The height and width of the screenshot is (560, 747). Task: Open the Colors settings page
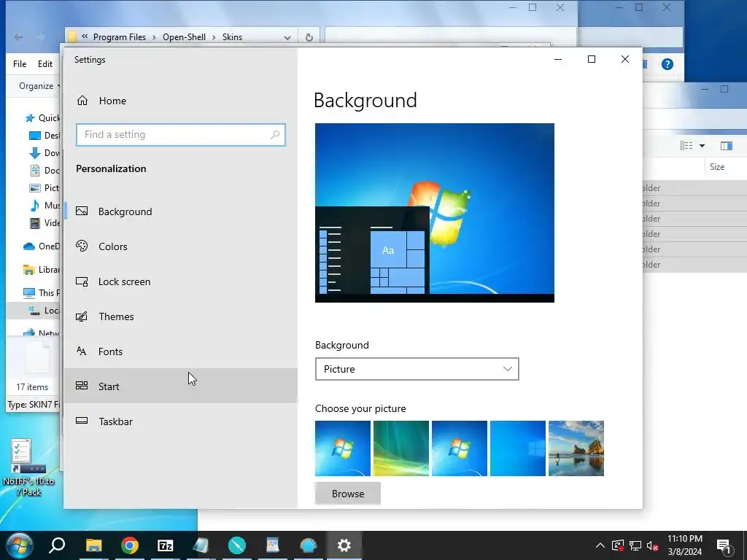[181, 246]
